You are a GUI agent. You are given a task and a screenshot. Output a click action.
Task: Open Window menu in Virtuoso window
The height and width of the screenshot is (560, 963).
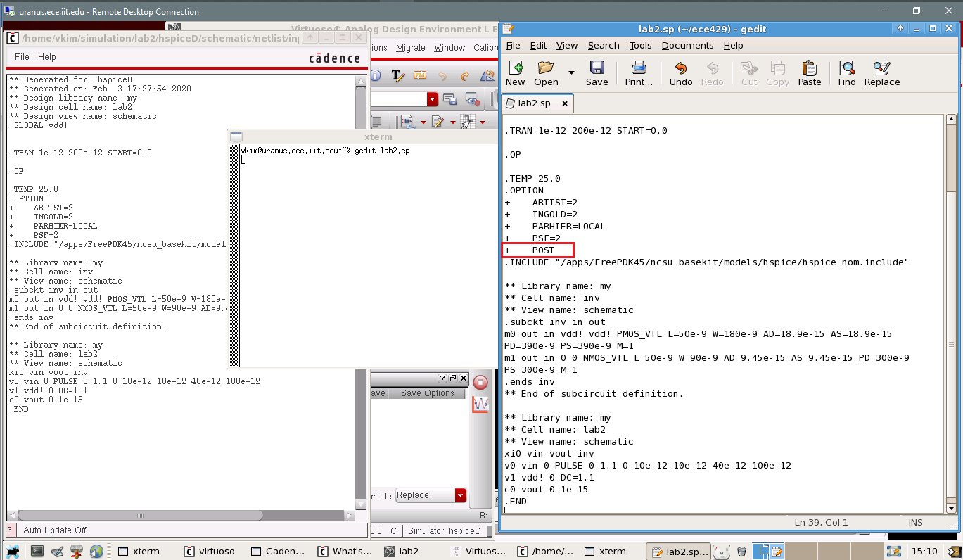point(449,48)
